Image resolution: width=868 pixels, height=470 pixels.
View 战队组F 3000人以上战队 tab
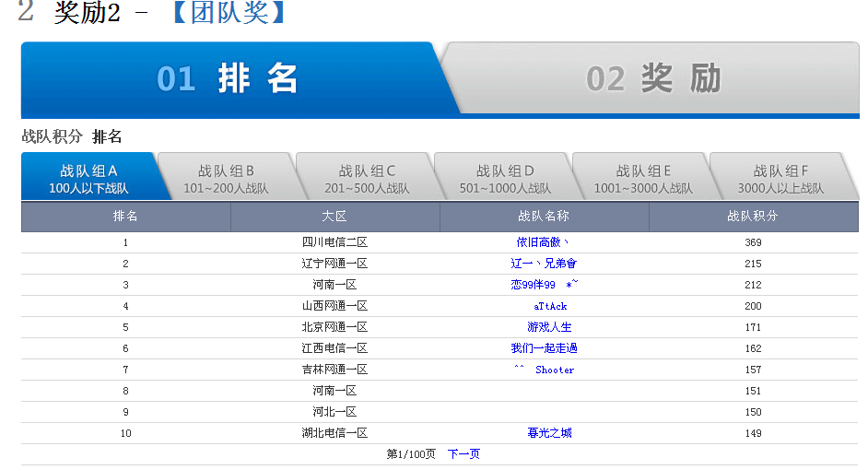[x=780, y=179]
